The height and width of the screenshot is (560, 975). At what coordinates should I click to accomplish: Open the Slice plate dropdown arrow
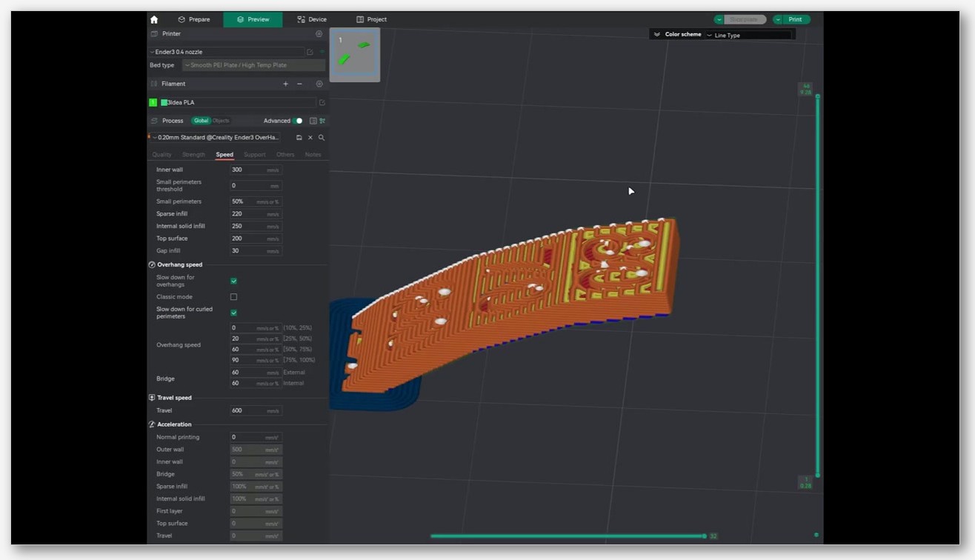pyautogui.click(x=719, y=19)
